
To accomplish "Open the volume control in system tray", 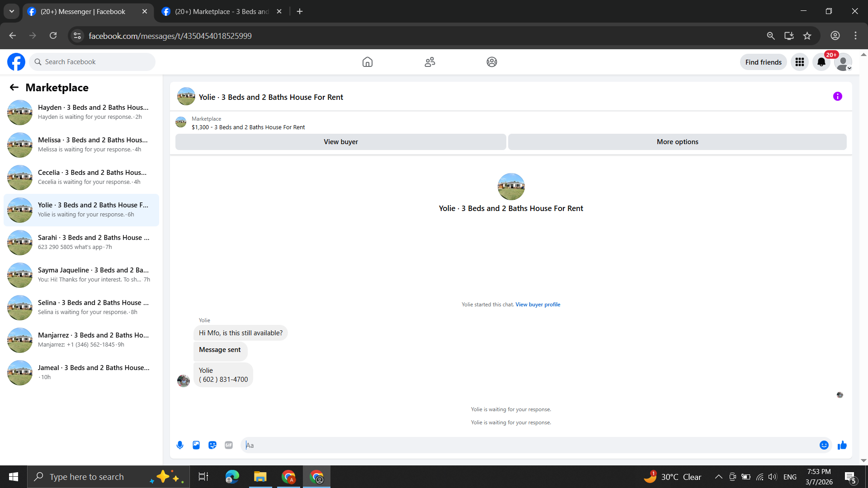I will [773, 477].
